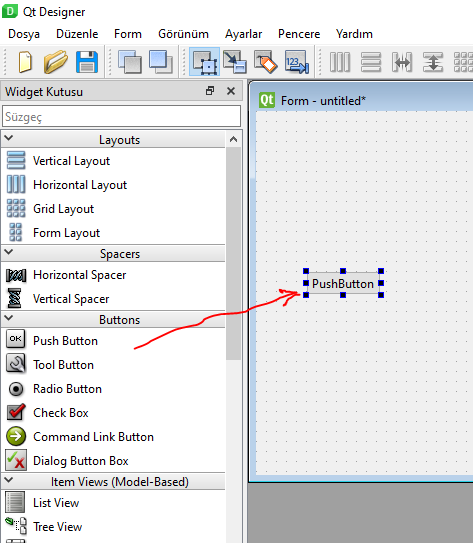Float the Widget Kutusu dock panel
The image size is (473, 543).
point(210,91)
